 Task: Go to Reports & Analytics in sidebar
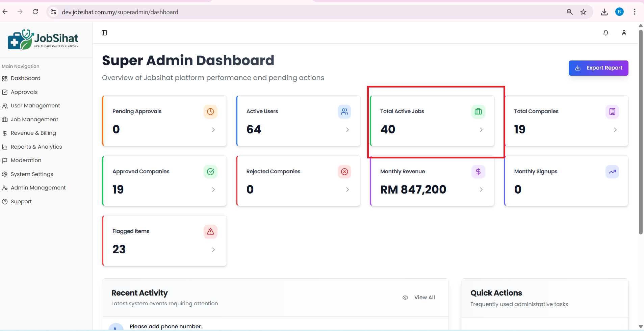[36, 147]
